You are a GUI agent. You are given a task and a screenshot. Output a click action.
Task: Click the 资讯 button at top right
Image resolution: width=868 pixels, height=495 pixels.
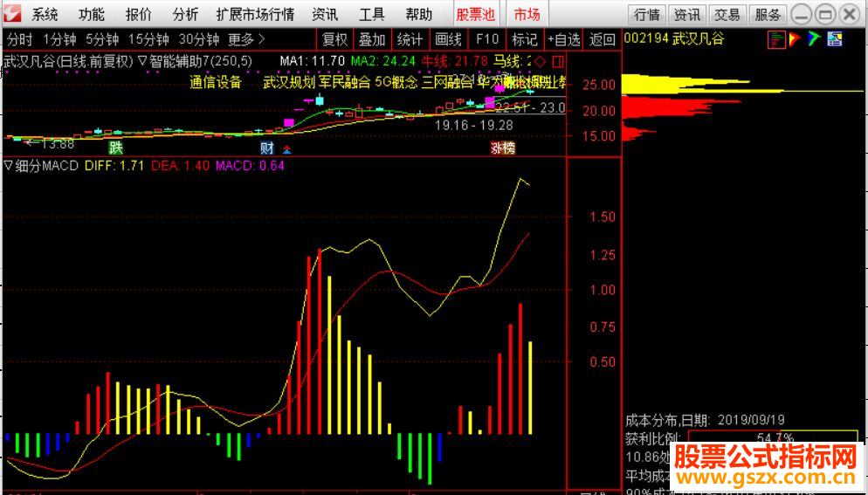click(x=687, y=14)
